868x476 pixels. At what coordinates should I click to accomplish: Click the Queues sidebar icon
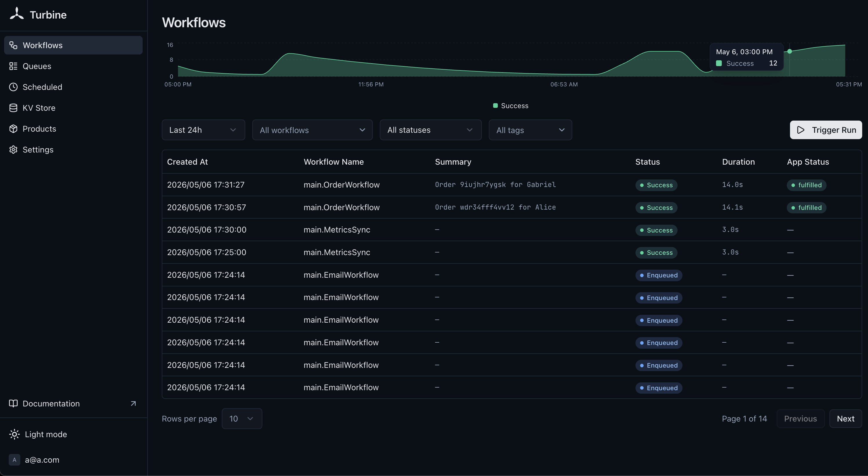click(13, 66)
